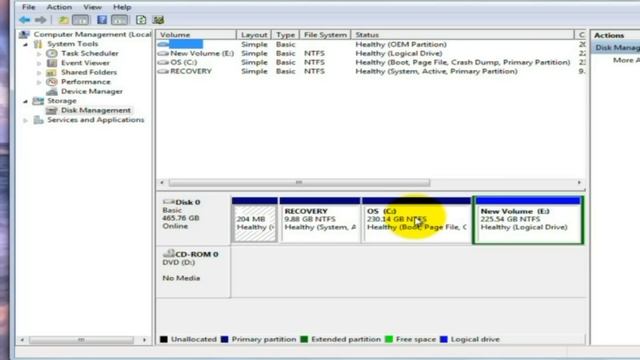Toggle the Show/Hide Console Tree icon
Image resolution: width=640 pixels, height=360 pixels.
80,20
